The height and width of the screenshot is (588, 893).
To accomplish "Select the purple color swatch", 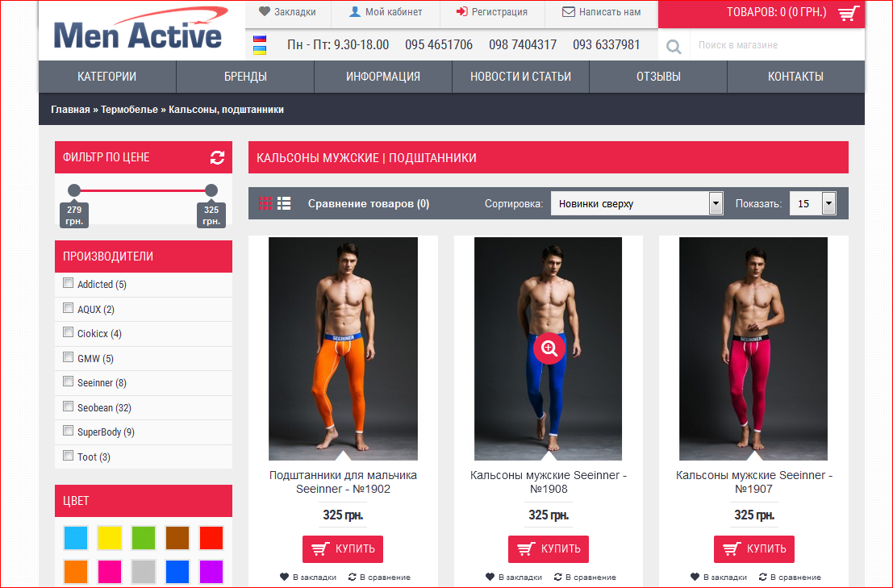I will 211,572.
